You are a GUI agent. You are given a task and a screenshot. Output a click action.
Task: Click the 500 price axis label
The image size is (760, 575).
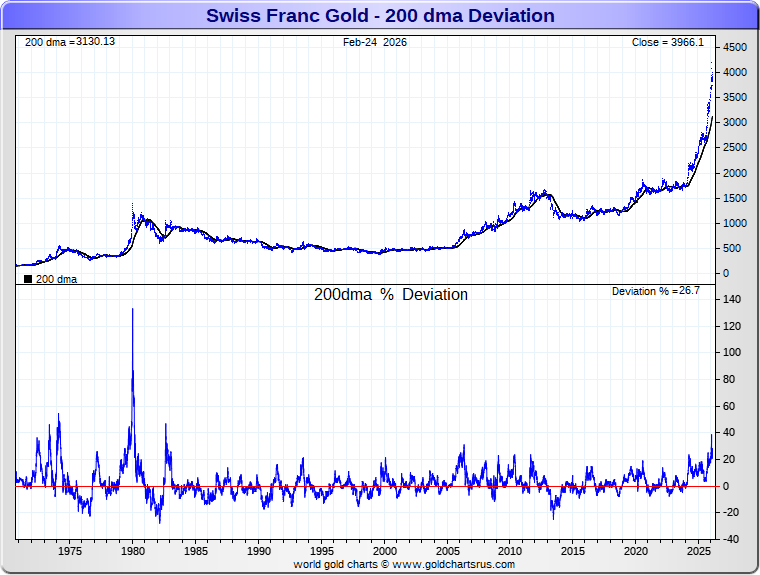click(x=732, y=248)
